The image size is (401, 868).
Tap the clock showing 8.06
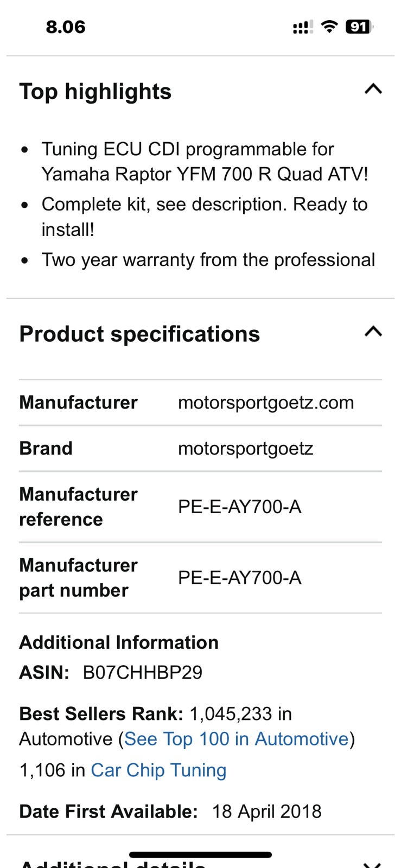[66, 27]
